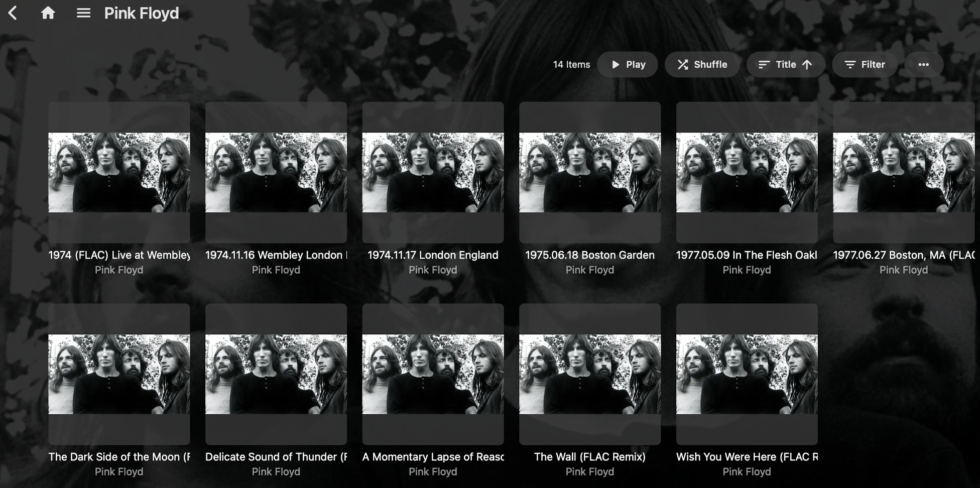Open the hamburger navigation menu
Screen dimensions: 980x488
click(83, 13)
